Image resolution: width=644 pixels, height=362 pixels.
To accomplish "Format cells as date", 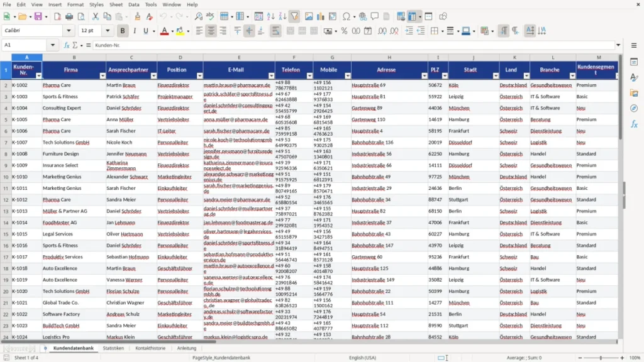I will 368,31.
